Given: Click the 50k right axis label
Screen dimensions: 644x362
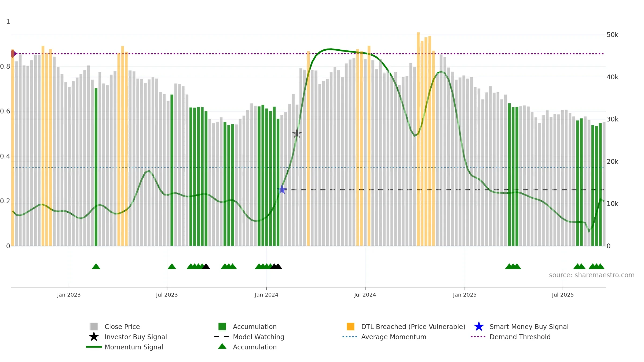Looking at the screenshot, I should [612, 35].
